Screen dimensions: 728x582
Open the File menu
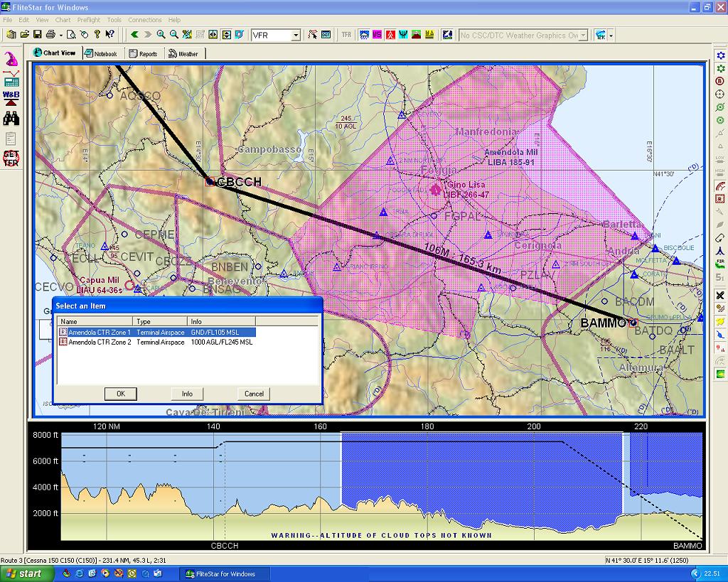pos(7,20)
